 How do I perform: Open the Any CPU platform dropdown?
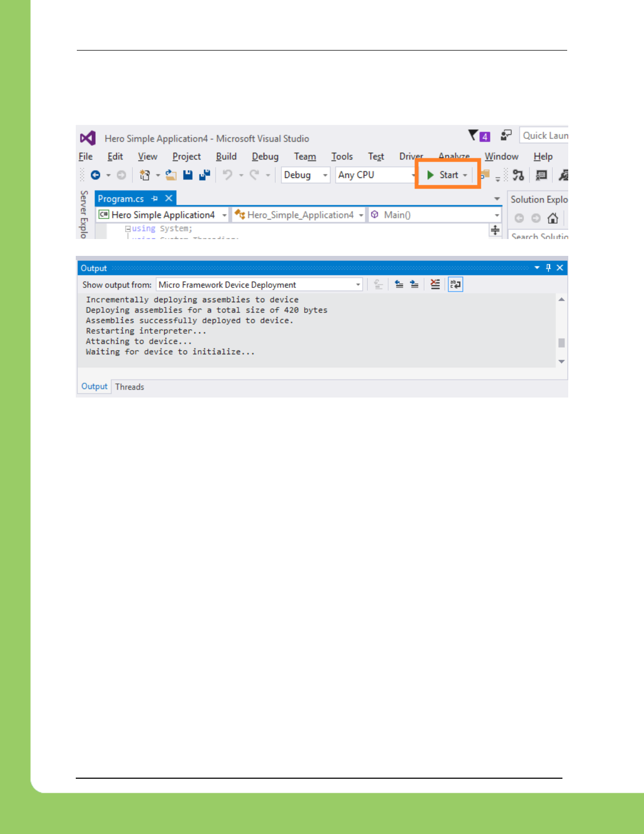(413, 175)
